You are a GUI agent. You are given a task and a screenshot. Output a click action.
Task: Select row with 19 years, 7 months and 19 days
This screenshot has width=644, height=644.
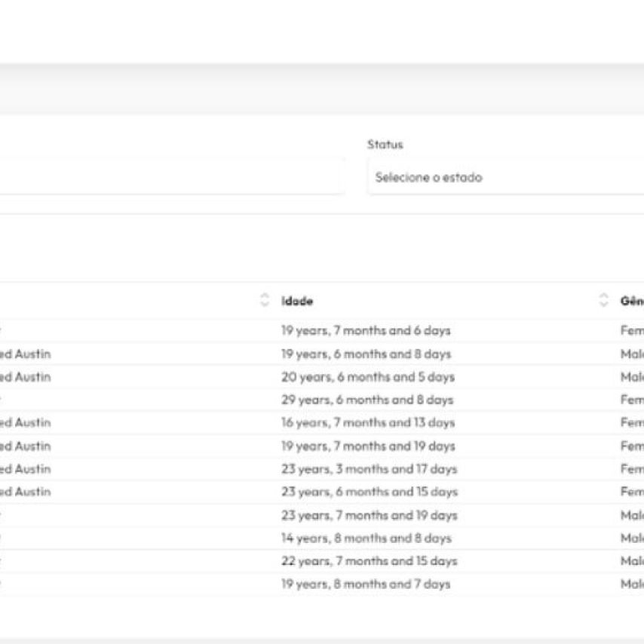pyautogui.click(x=367, y=446)
